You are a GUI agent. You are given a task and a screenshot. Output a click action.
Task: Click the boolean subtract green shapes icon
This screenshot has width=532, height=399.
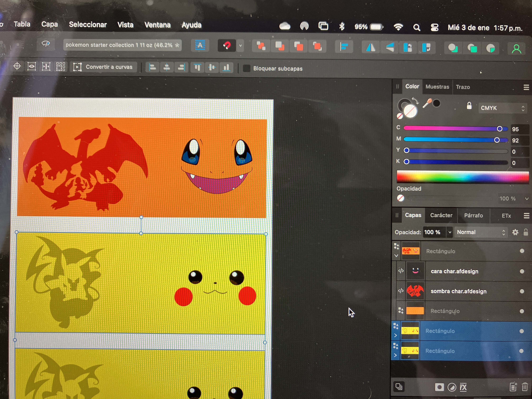tap(472, 49)
